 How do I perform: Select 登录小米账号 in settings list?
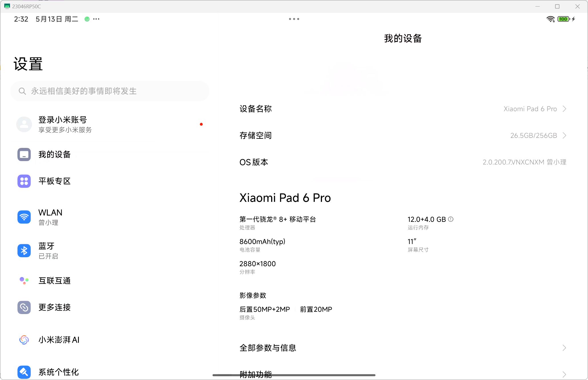click(110, 124)
